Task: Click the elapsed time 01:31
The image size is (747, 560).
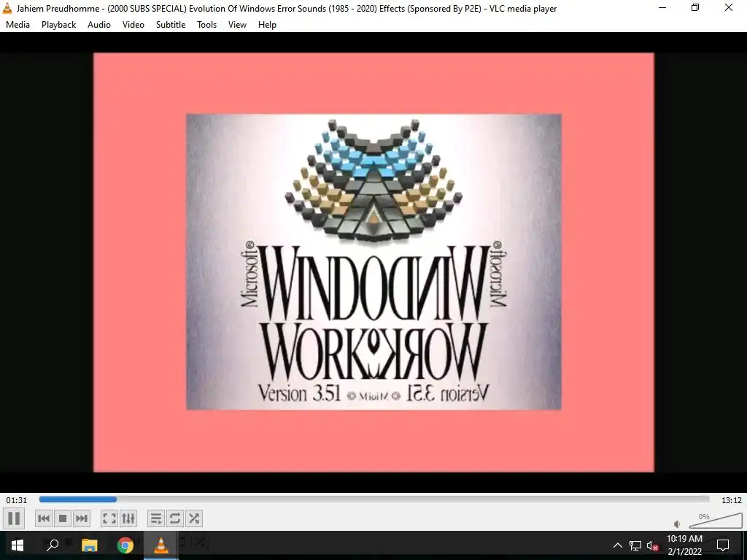Action: coord(17,500)
